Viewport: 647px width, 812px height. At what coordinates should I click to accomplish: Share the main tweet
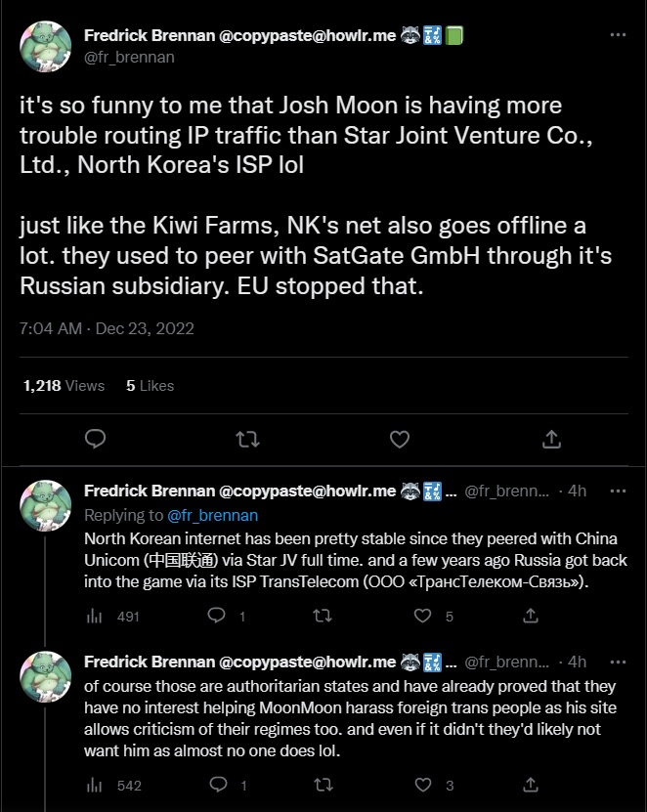(551, 439)
